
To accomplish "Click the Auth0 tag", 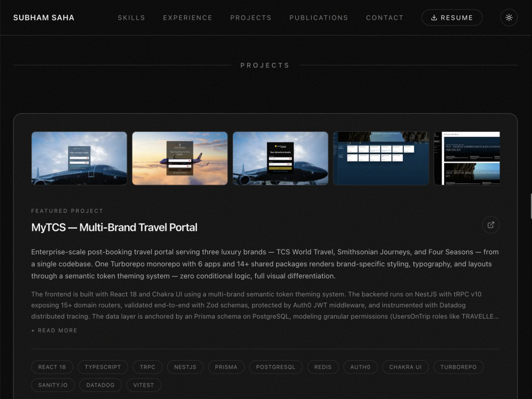I will point(360,367).
